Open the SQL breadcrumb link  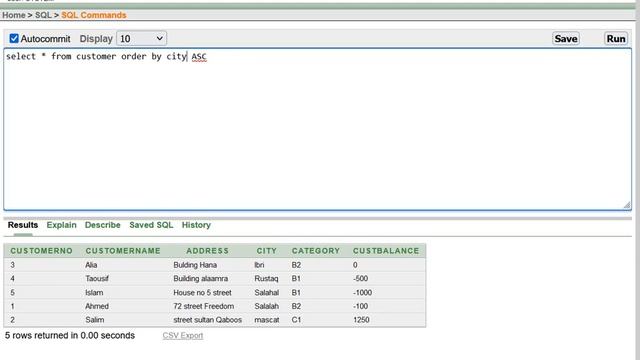[43, 15]
